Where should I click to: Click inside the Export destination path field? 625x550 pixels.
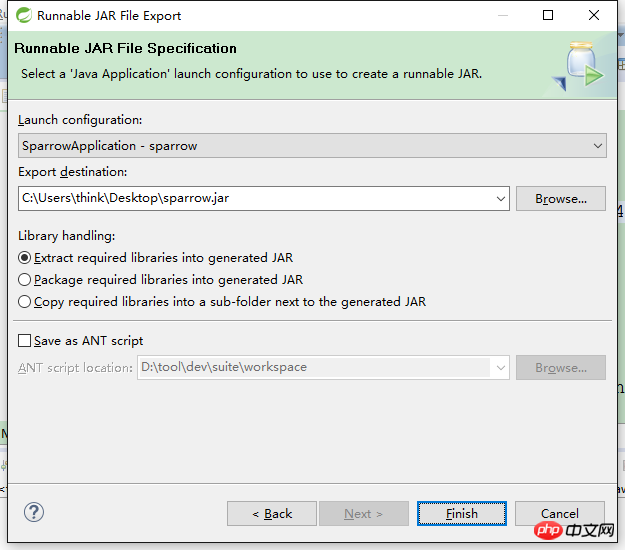tap(255, 198)
